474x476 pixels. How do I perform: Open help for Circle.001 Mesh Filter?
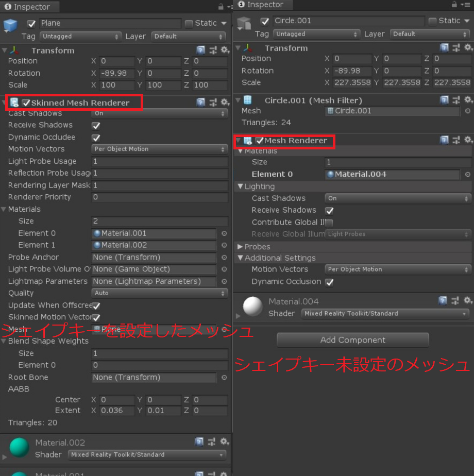(x=444, y=100)
